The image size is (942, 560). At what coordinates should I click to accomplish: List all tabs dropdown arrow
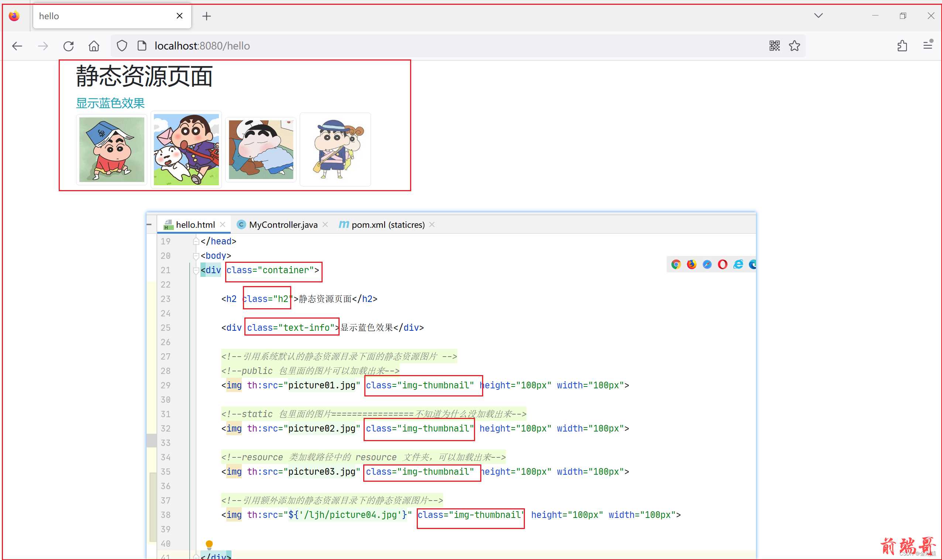[818, 16]
